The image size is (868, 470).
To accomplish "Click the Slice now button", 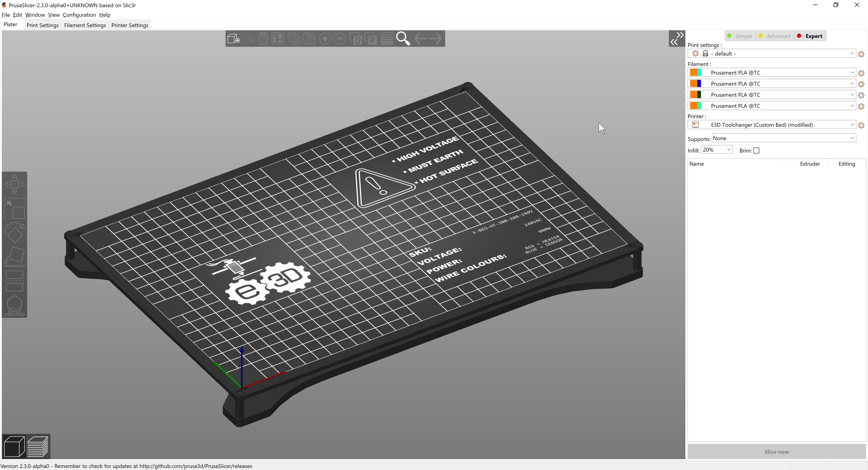I will (x=776, y=451).
